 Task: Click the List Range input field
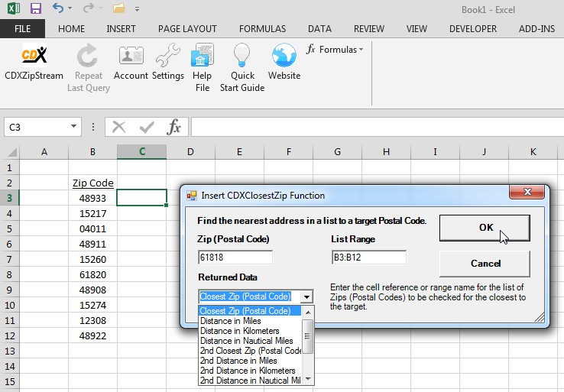[369, 258]
